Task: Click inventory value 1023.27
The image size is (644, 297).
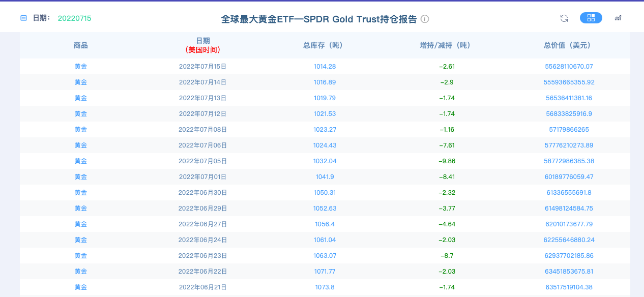Action: pyautogui.click(x=325, y=129)
